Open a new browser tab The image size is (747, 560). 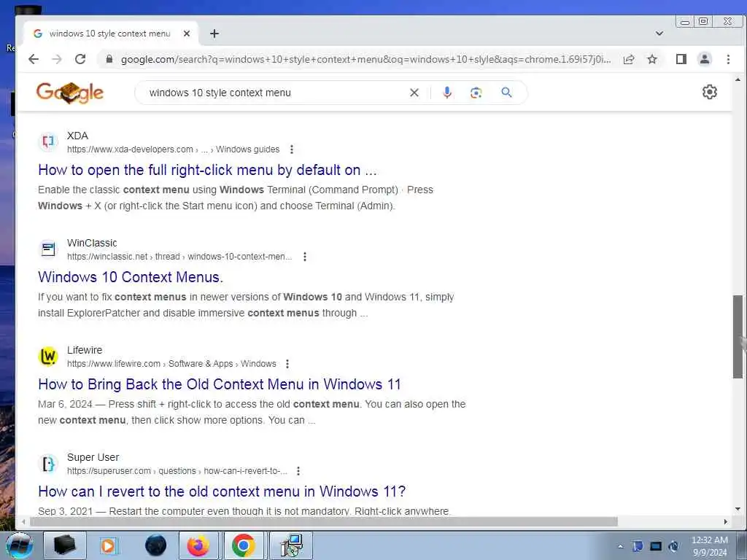coord(214,34)
